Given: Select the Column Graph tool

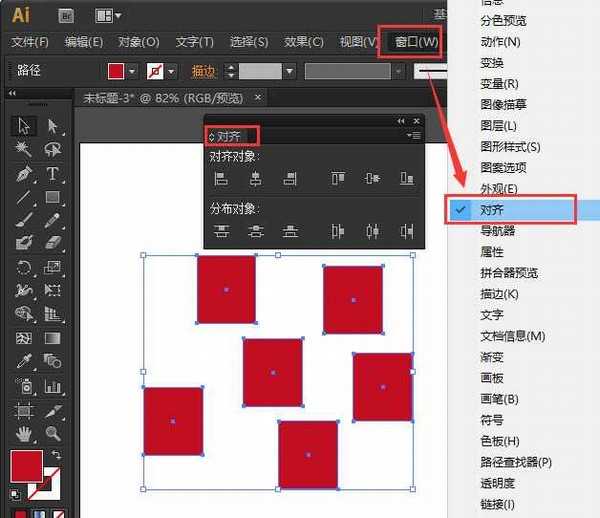Looking at the screenshot, I should 52,386.
